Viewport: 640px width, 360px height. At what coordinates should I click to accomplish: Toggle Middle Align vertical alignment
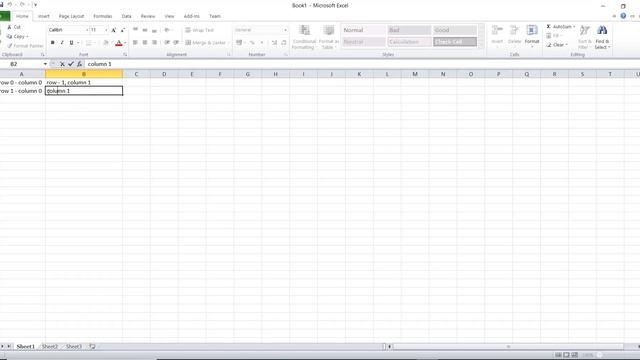tap(144, 30)
